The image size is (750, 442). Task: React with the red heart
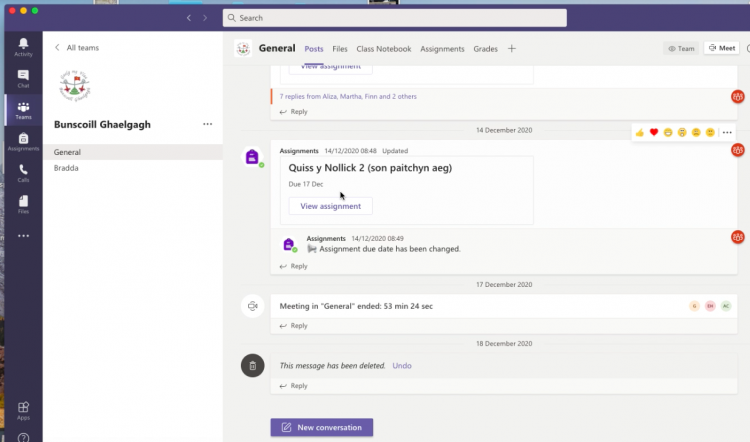(654, 133)
